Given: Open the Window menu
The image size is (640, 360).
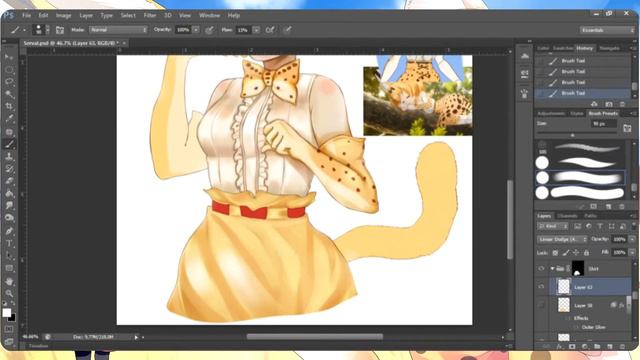Looking at the screenshot, I should click(x=209, y=16).
